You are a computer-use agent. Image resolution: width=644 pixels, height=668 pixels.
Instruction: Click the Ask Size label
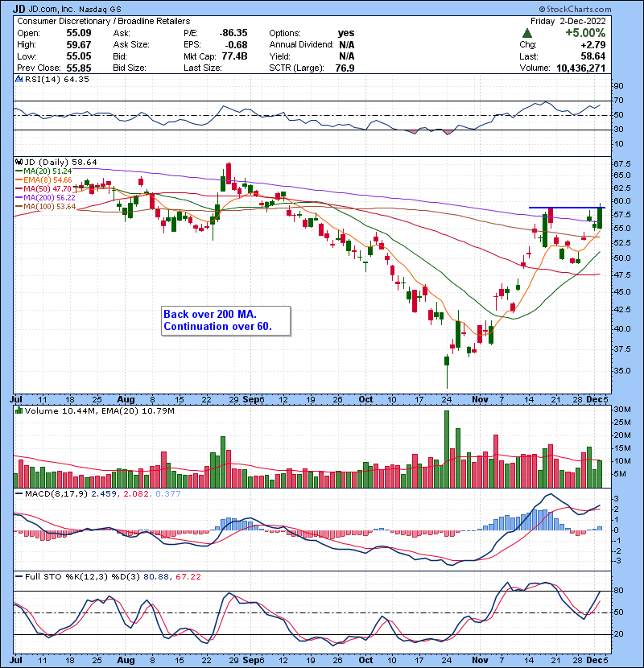click(x=131, y=45)
